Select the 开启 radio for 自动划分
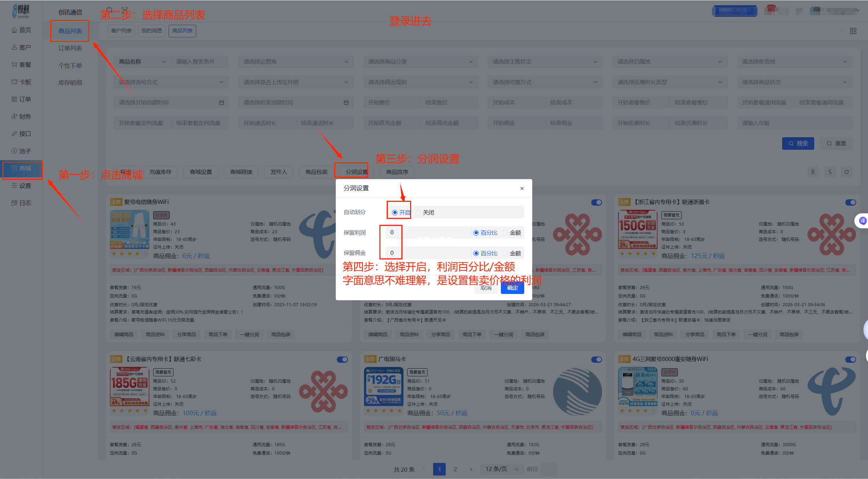 click(395, 212)
